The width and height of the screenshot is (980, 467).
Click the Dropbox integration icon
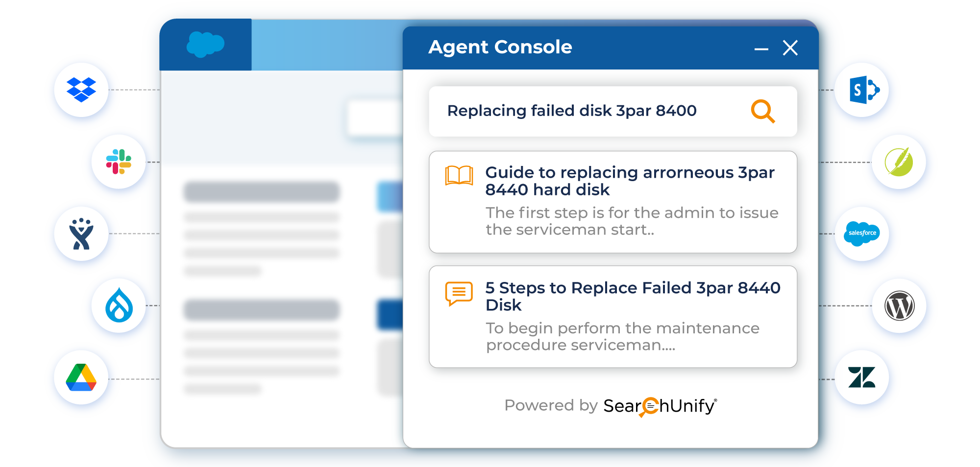(81, 90)
